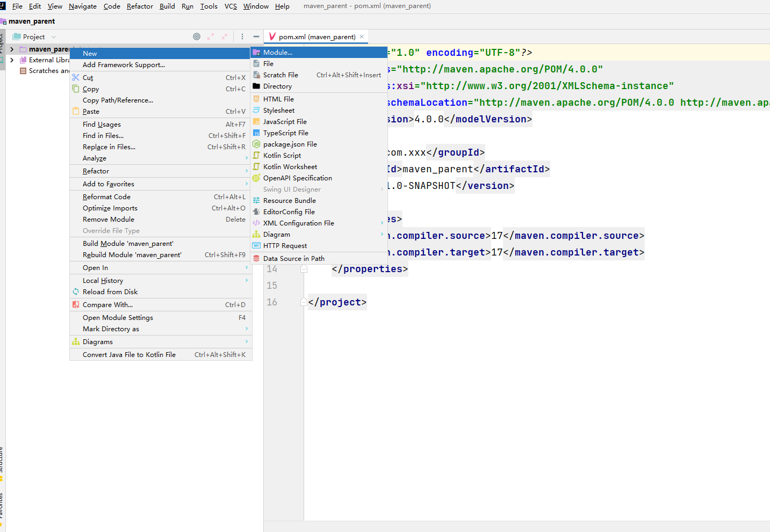Click the Diagrams icon in context menu

tap(76, 342)
